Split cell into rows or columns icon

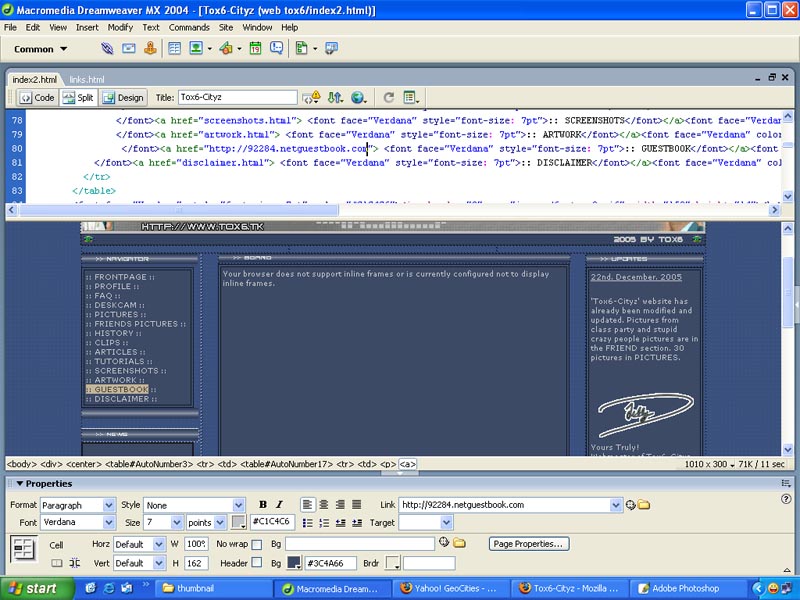click(x=74, y=563)
